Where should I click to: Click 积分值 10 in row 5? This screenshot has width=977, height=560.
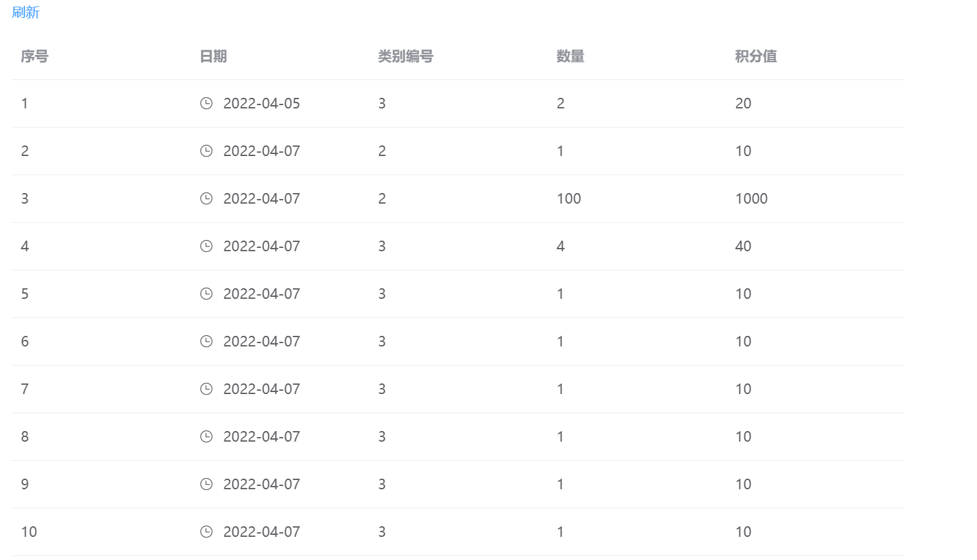coord(743,294)
